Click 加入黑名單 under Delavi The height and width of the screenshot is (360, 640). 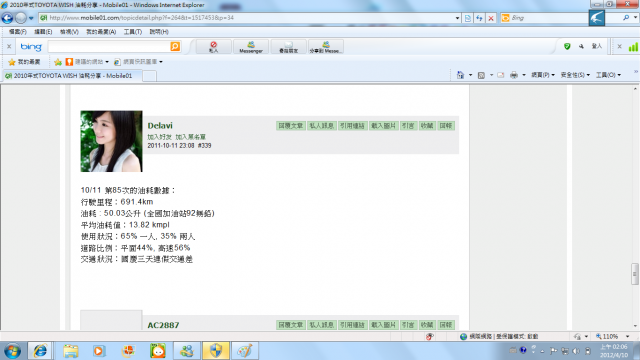(x=191, y=137)
